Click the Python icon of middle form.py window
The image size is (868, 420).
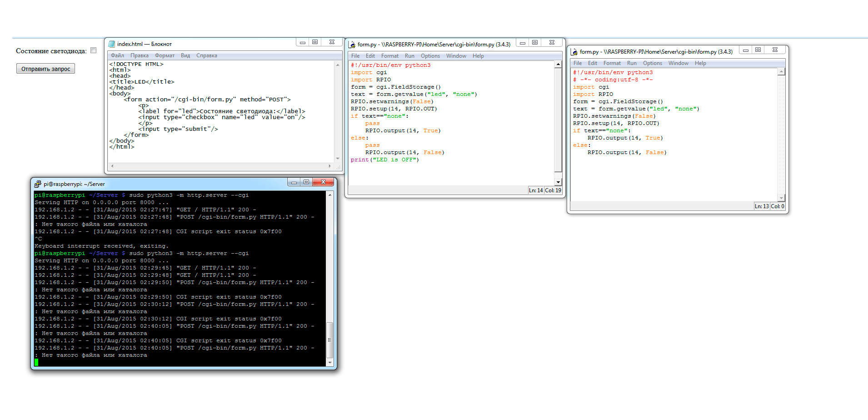point(352,44)
